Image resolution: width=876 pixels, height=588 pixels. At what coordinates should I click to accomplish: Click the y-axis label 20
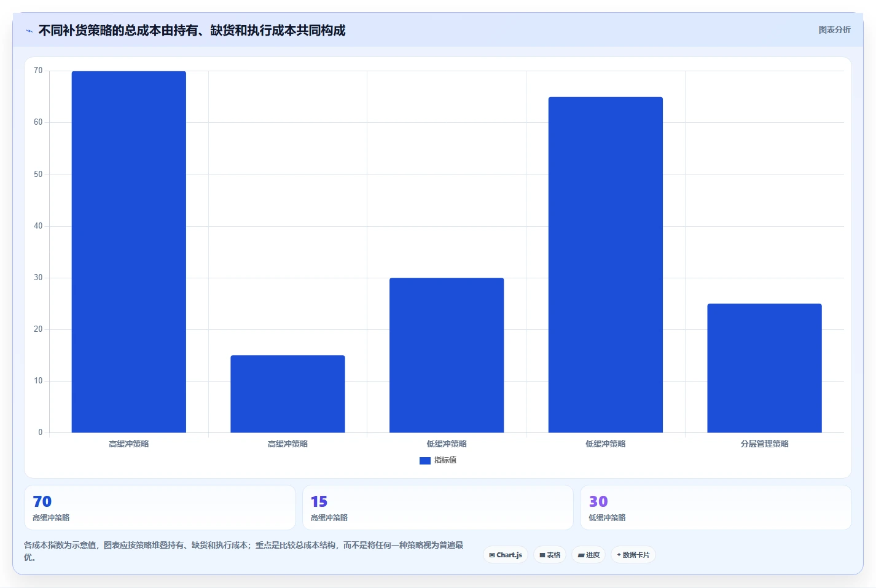(38, 329)
